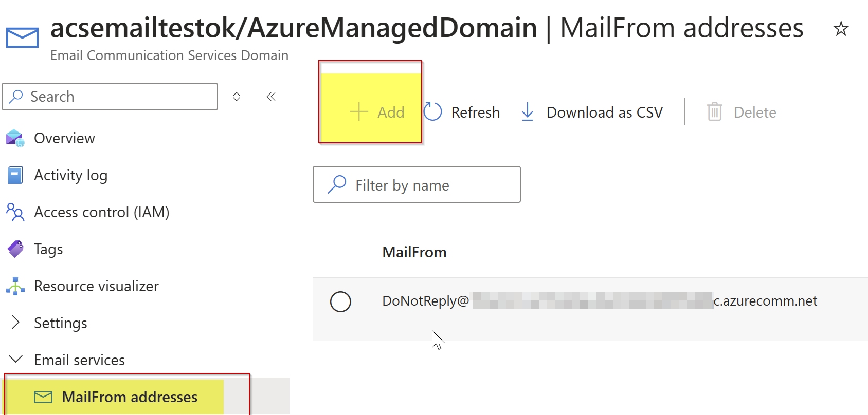Select the radio button for the DoNotReply address
Screen dimensions: 868x415
click(x=340, y=301)
